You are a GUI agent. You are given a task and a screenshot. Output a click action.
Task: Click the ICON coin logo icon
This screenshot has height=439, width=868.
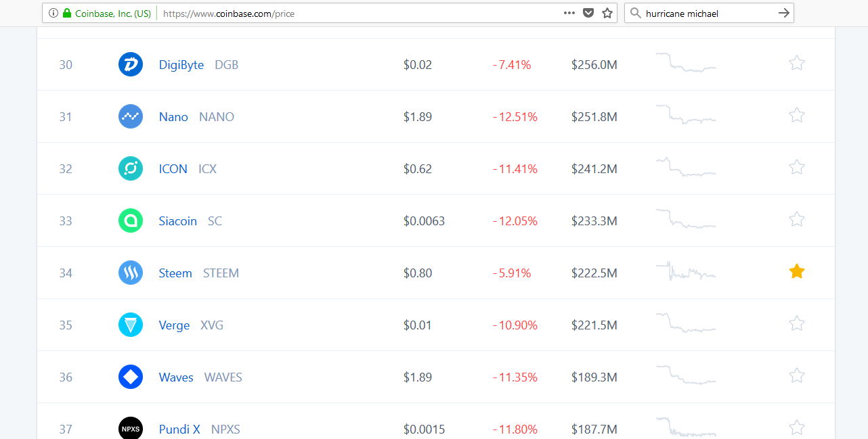coord(131,168)
